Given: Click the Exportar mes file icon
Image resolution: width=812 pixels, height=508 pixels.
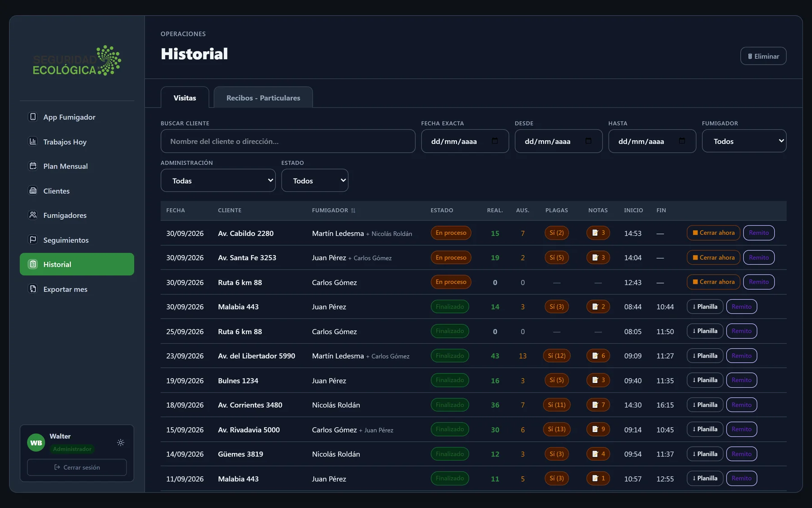Looking at the screenshot, I should [x=33, y=289].
